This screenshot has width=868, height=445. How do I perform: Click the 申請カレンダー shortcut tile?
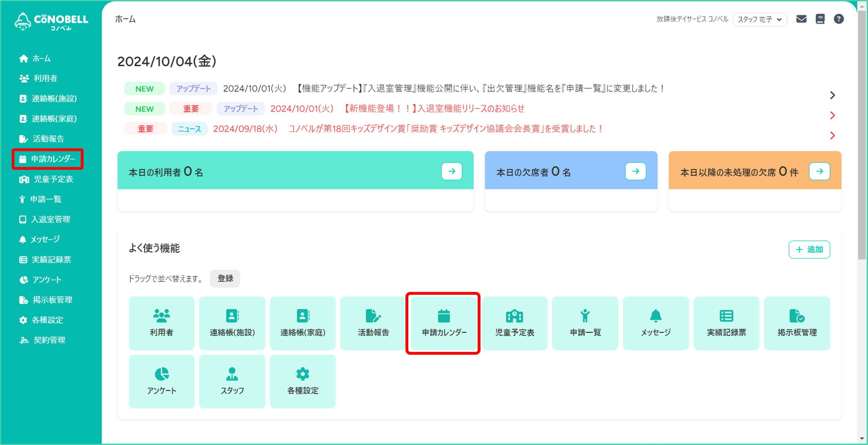(x=444, y=323)
